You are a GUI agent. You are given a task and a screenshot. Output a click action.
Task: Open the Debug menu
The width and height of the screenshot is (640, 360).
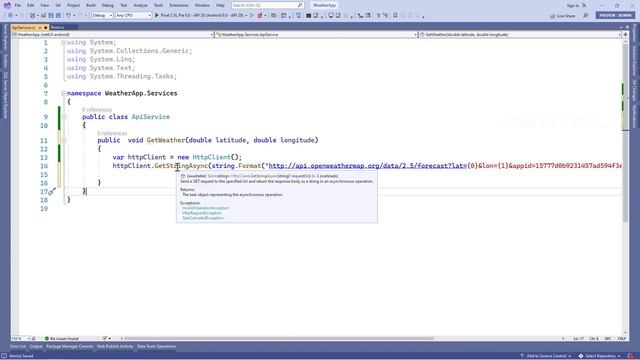(x=108, y=5)
